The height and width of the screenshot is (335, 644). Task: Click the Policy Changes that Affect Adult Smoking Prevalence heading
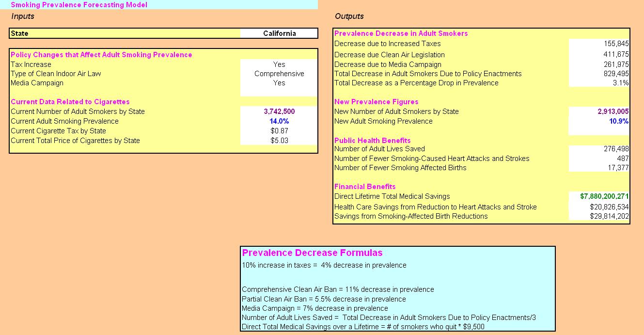101,55
